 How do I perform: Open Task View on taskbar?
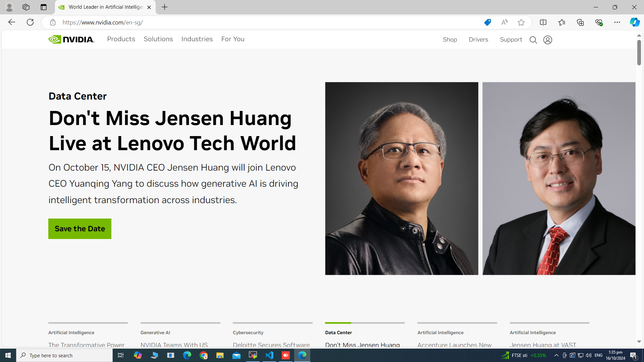tap(120, 355)
